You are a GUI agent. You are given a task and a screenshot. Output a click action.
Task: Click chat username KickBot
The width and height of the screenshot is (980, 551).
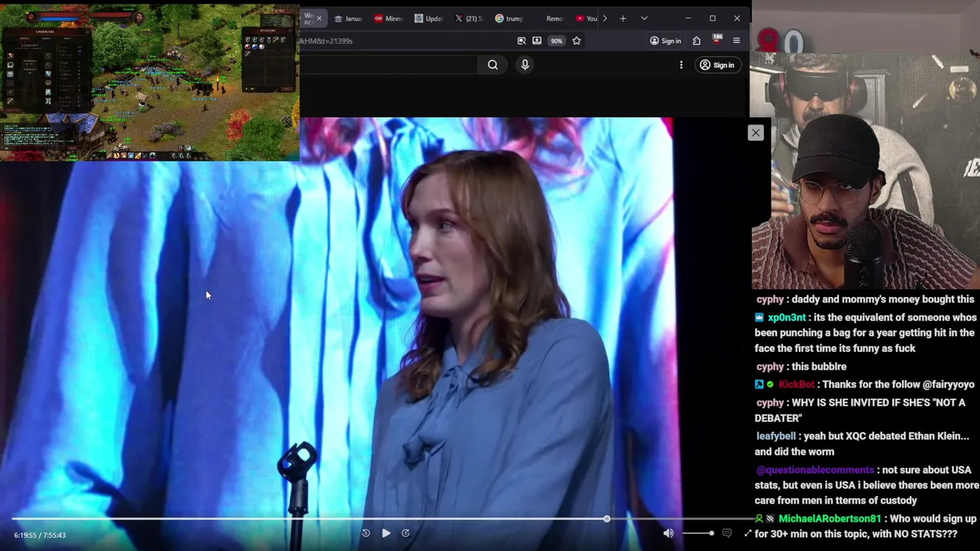pos(796,384)
